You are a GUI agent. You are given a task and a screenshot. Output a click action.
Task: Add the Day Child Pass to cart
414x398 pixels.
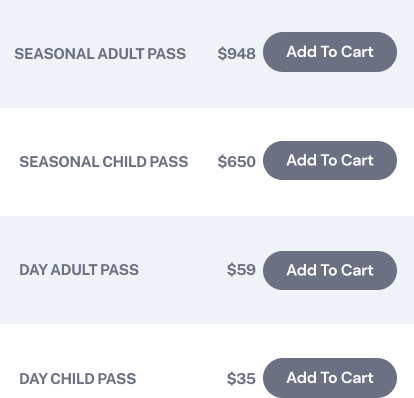(330, 378)
